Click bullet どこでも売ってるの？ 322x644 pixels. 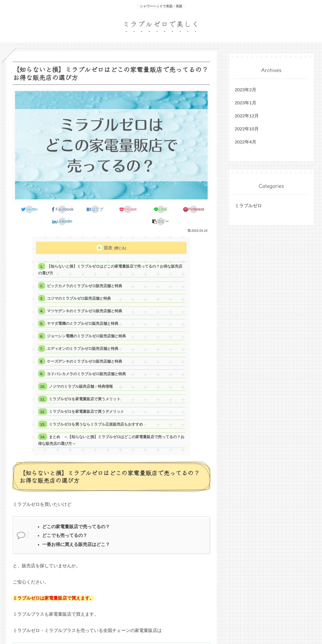[x=64, y=535]
